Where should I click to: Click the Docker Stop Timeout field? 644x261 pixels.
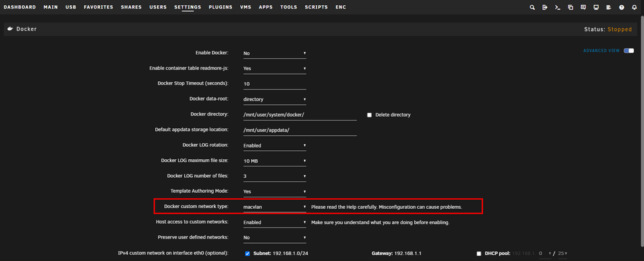tap(274, 84)
